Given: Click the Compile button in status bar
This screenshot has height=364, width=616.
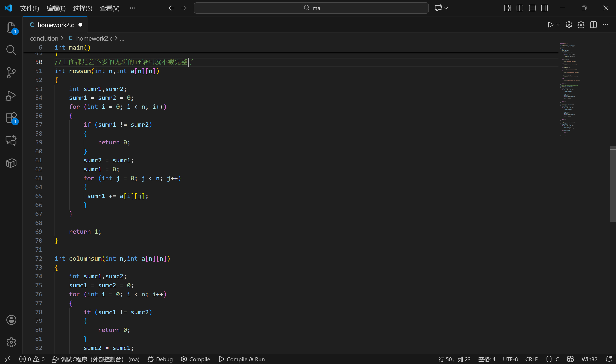Looking at the screenshot, I should [x=195, y=359].
